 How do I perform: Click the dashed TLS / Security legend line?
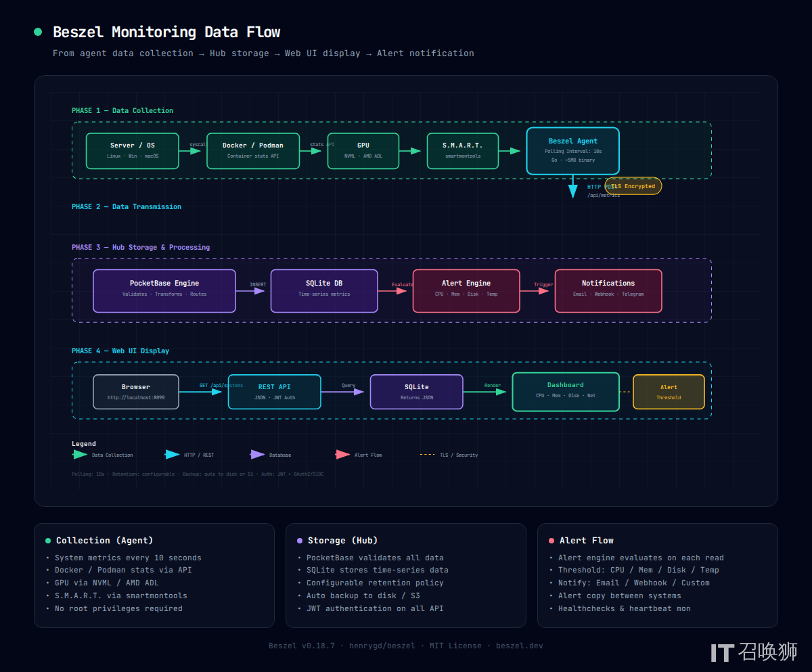pyautogui.click(x=427, y=455)
